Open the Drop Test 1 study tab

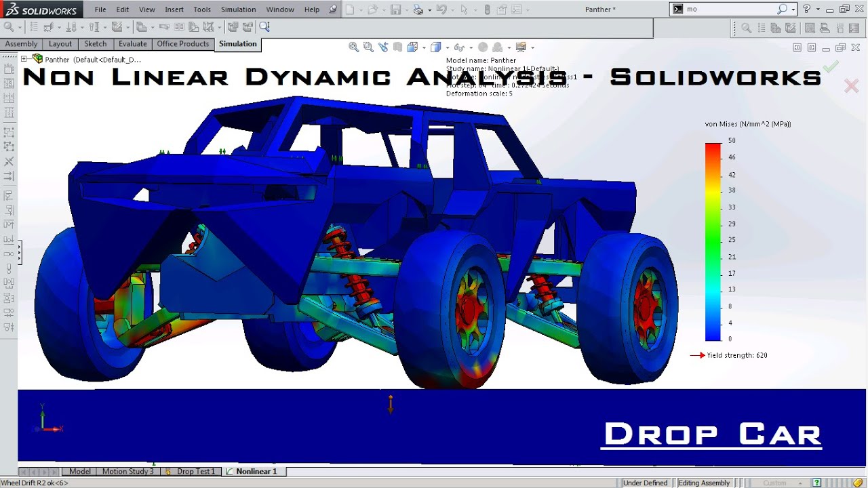pyautogui.click(x=192, y=471)
